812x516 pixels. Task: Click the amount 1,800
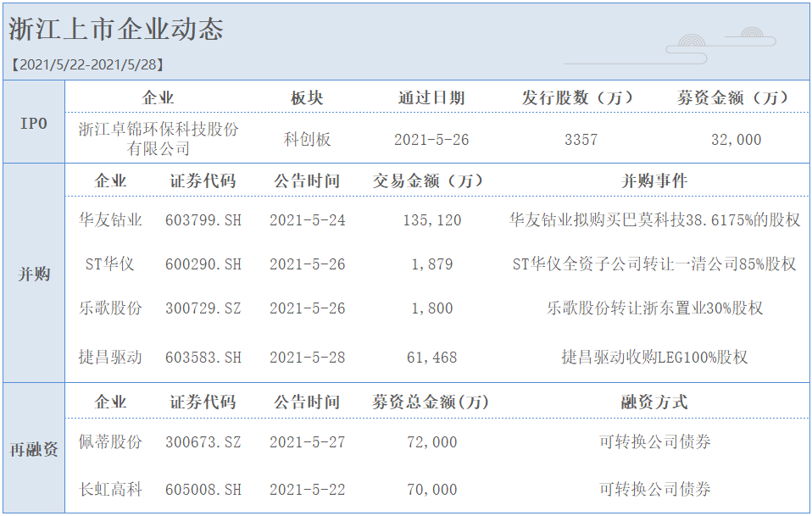point(432,308)
